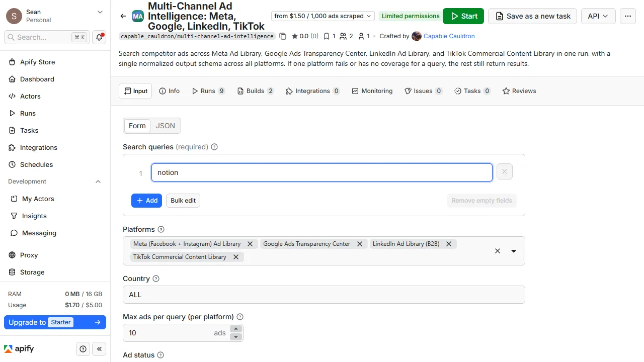The width and height of the screenshot is (644, 362).
Task: Click the Capable Cauldron author link
Action: pyautogui.click(x=449, y=36)
